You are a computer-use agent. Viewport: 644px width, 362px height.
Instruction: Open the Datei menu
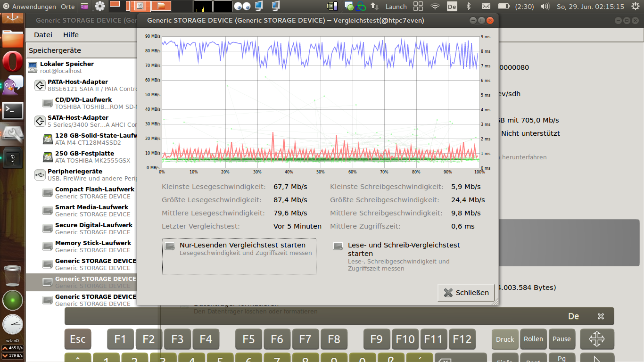pyautogui.click(x=43, y=35)
